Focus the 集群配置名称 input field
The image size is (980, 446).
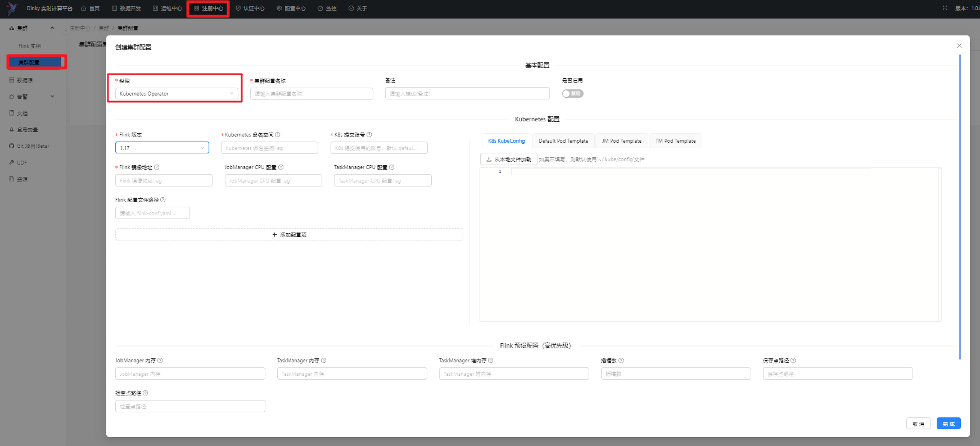coord(311,94)
